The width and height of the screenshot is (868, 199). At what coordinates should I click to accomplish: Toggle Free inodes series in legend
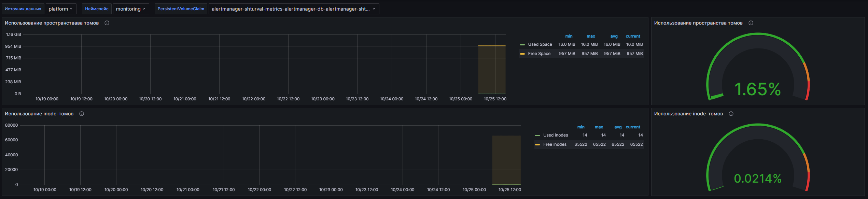tap(555, 144)
